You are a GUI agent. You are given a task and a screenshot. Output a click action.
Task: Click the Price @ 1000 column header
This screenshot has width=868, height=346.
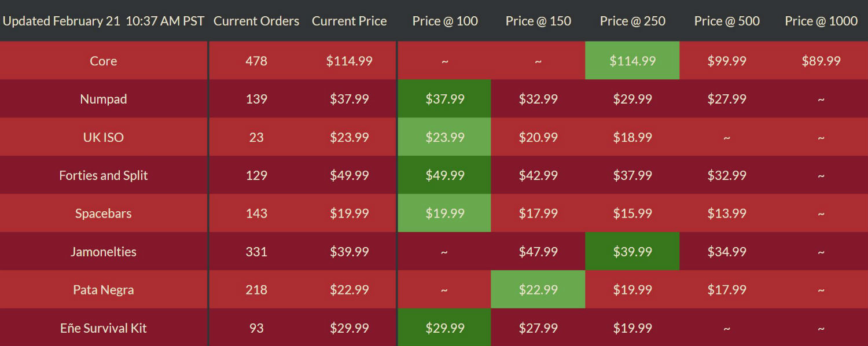point(821,21)
